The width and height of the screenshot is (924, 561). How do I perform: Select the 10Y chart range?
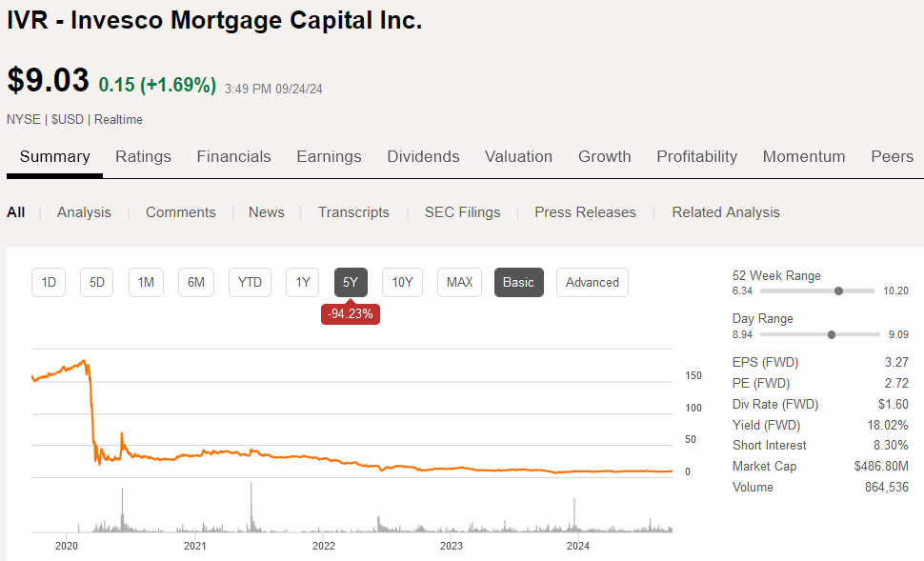(x=403, y=282)
